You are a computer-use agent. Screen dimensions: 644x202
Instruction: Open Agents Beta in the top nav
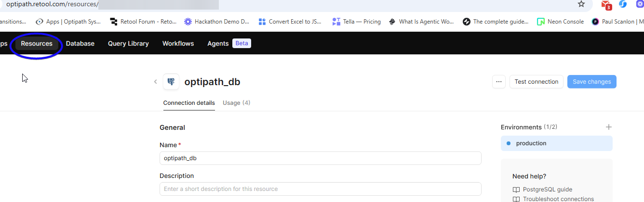229,44
